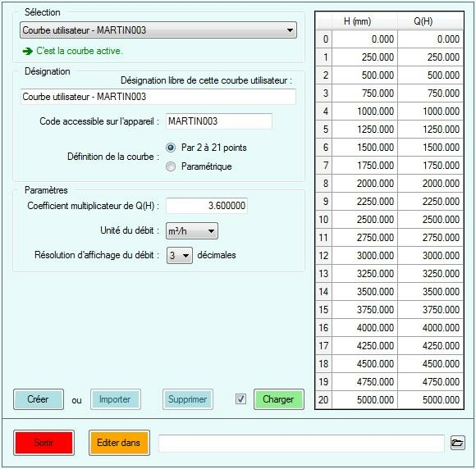Image resolution: width=476 pixels, height=469 pixels.
Task: Select row header number 20
Action: pos(324,400)
